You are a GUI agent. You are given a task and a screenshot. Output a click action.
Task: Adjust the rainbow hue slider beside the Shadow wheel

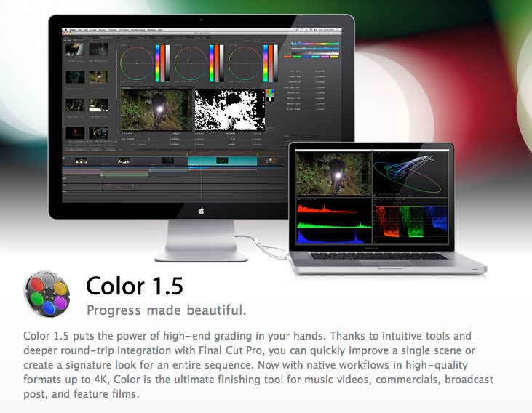coord(157,63)
